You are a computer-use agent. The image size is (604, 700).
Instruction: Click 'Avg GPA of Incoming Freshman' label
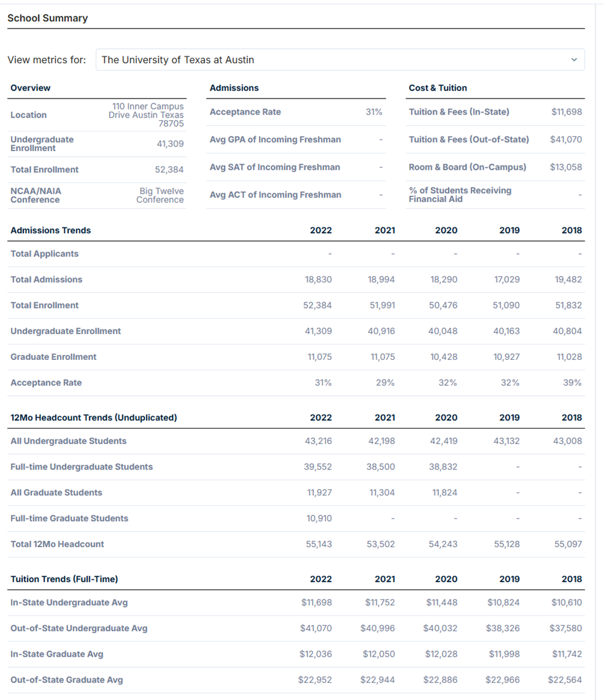(x=276, y=140)
